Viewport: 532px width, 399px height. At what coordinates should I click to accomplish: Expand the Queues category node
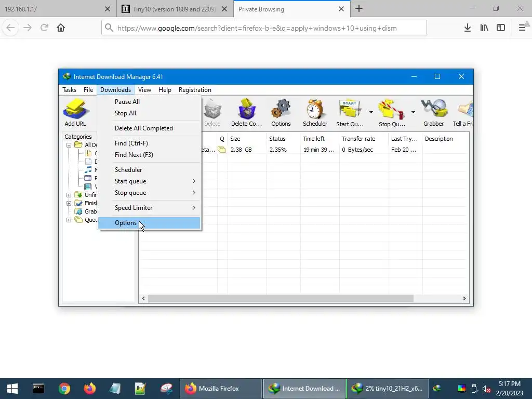click(69, 220)
